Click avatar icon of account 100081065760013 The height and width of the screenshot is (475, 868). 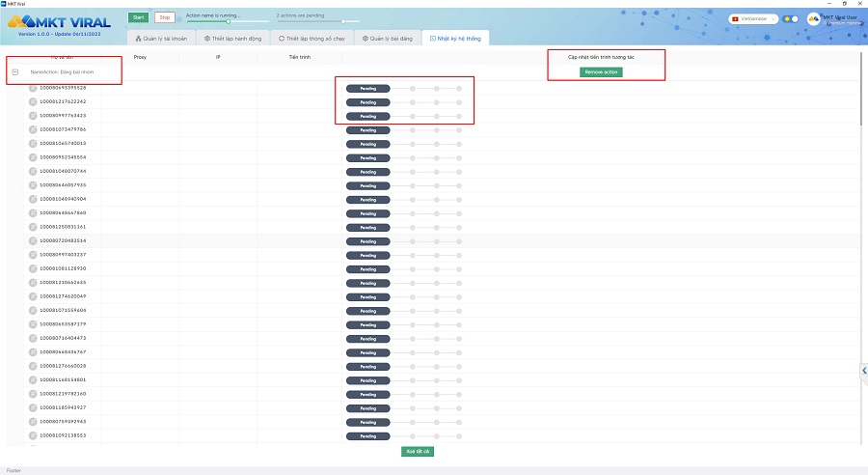coord(33,144)
